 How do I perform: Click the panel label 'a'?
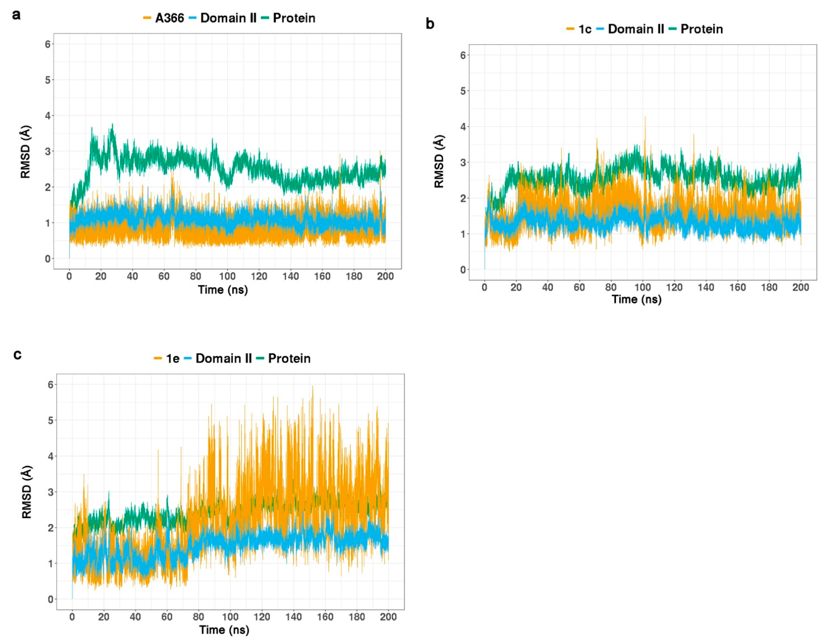point(16,15)
